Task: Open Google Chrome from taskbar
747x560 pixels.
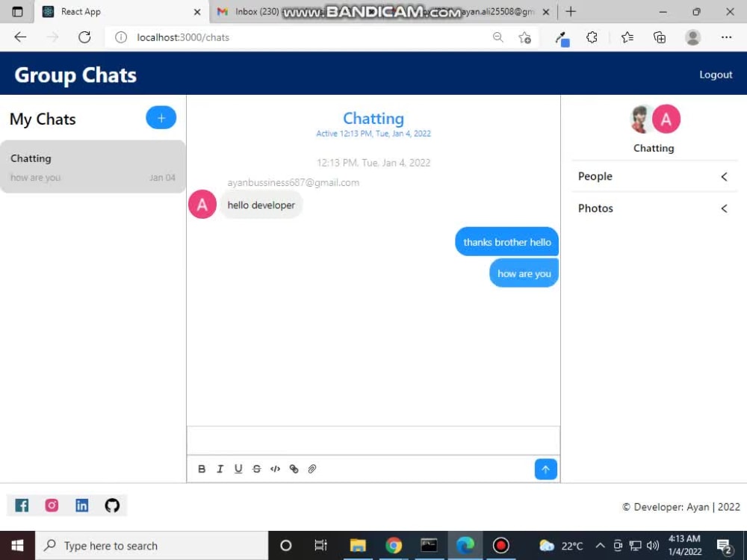Action: (394, 546)
